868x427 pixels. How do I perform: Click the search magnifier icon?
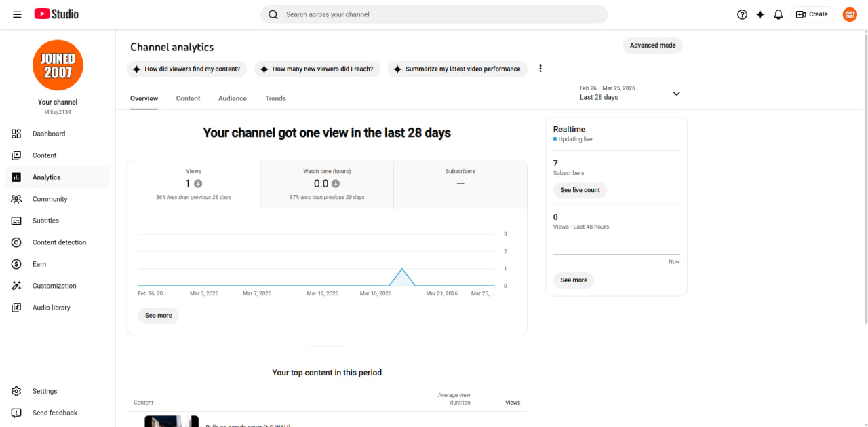273,14
